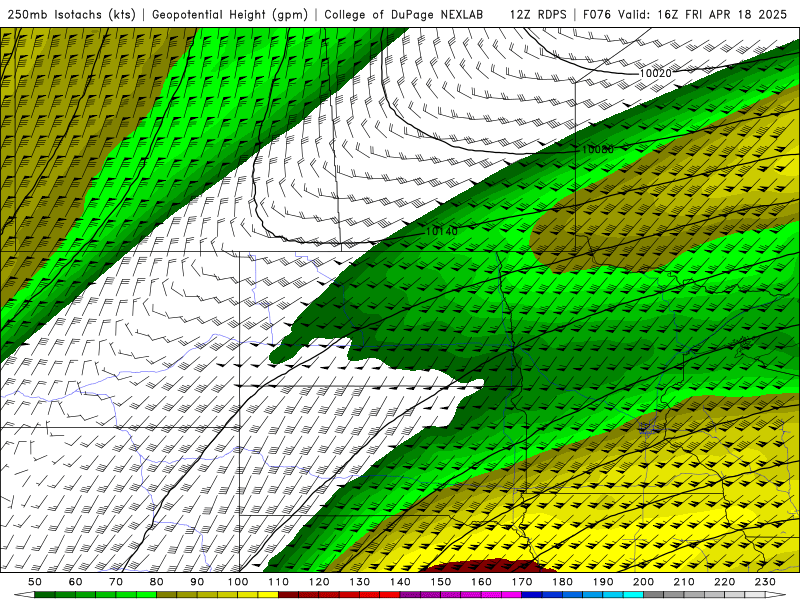Click the 60 value on the colorbar
Viewport: 800px width, 600px height.
(x=76, y=582)
